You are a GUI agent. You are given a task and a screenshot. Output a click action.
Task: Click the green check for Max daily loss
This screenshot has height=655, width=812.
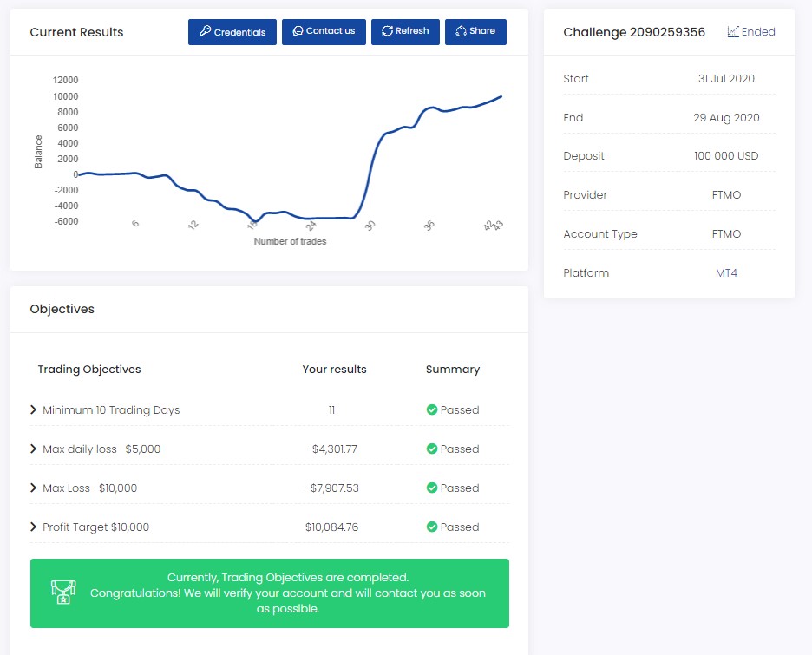pyautogui.click(x=431, y=449)
